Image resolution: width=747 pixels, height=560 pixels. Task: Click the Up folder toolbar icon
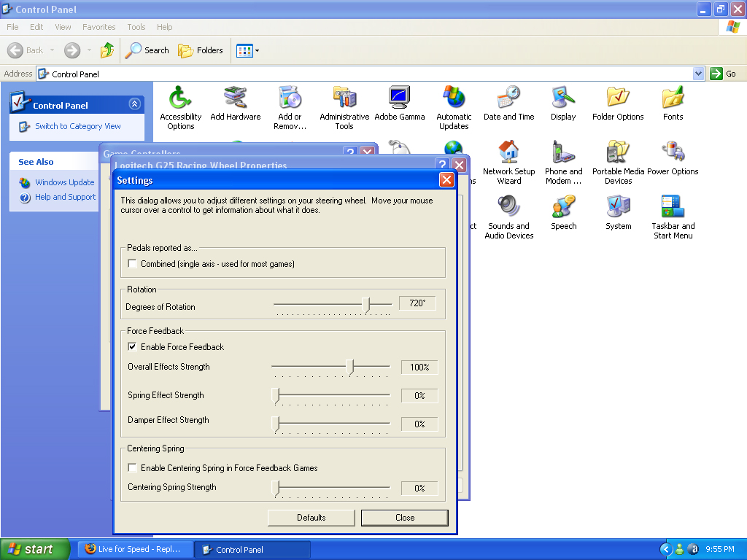click(107, 50)
